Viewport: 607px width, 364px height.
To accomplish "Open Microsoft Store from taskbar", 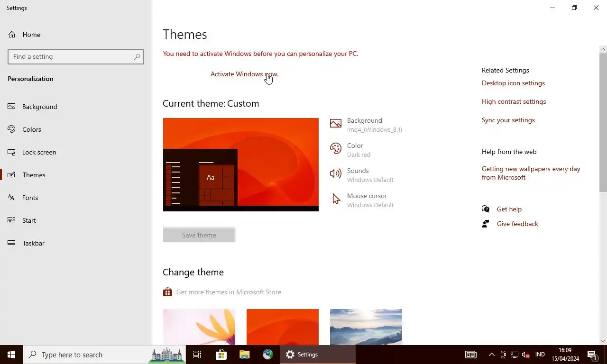I will pos(221,355).
